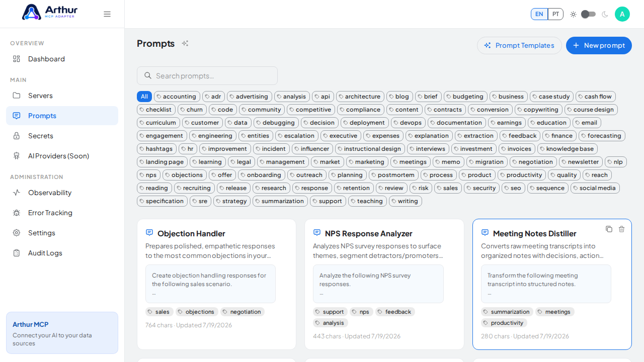Image resolution: width=644 pixels, height=362 pixels.
Task: Filter prompts by forecasting tag
Action: [602, 136]
